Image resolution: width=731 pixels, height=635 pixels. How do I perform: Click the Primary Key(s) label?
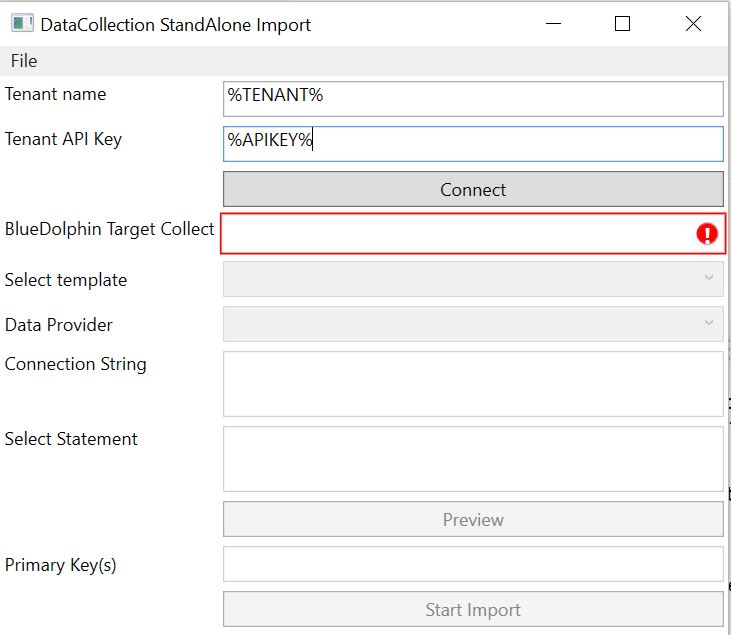coord(61,565)
